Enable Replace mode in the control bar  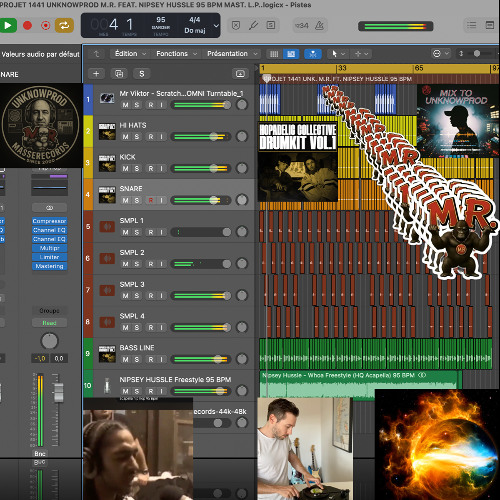[236, 25]
